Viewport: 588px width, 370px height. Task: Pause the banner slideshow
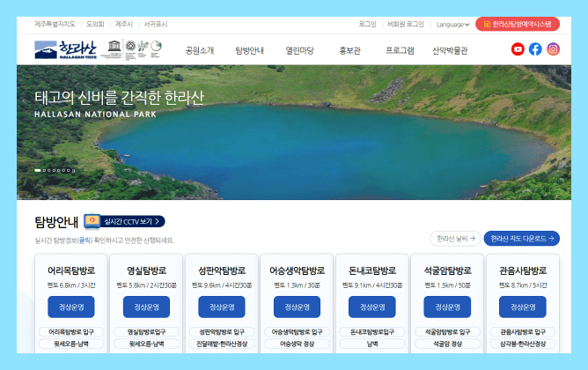click(74, 170)
